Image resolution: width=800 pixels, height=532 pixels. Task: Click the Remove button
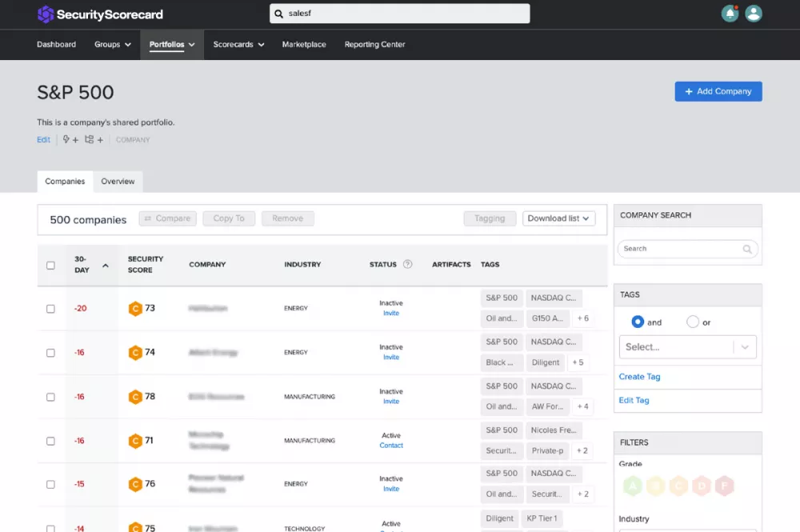288,218
